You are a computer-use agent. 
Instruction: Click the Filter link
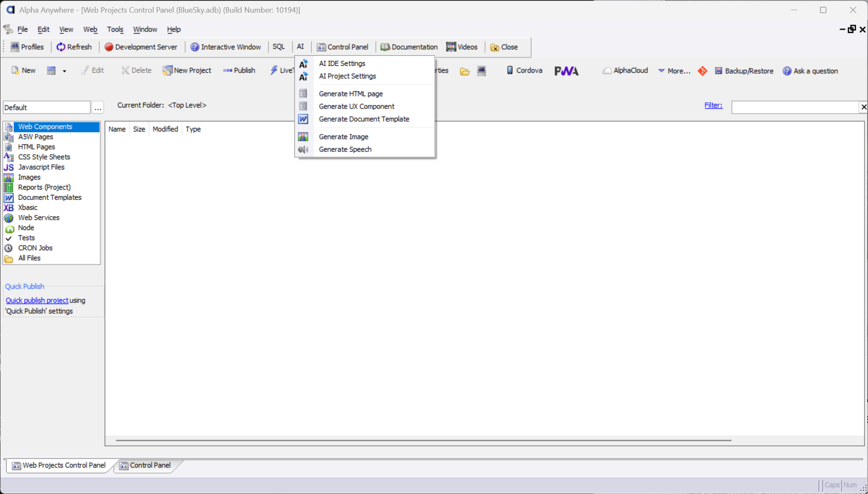pos(714,105)
